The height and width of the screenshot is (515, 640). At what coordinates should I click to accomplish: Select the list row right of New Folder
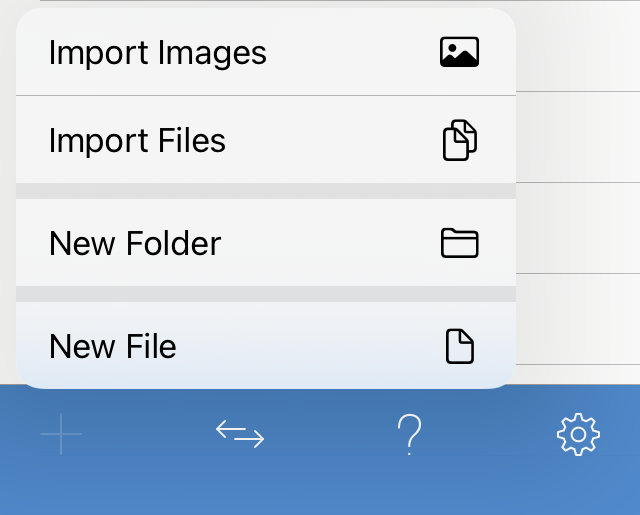[x=578, y=228]
